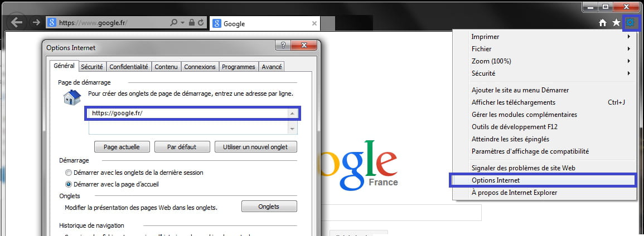
Task: Click the Google favicon in address bar
Action: 52,22
